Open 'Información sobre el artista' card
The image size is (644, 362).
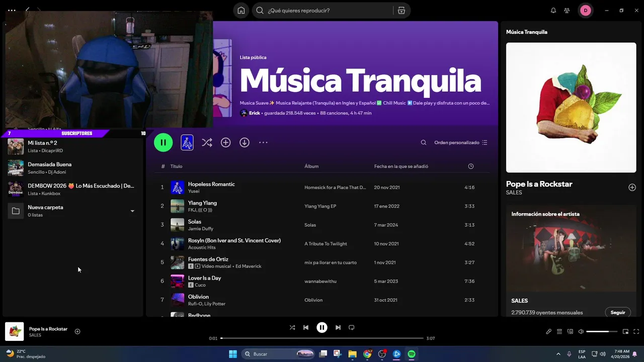click(571, 261)
